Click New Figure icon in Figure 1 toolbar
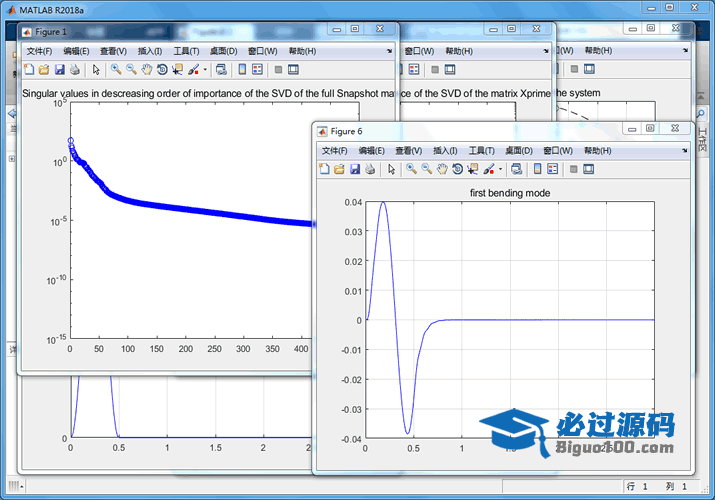Screen dimensions: 715x500 click(28, 70)
